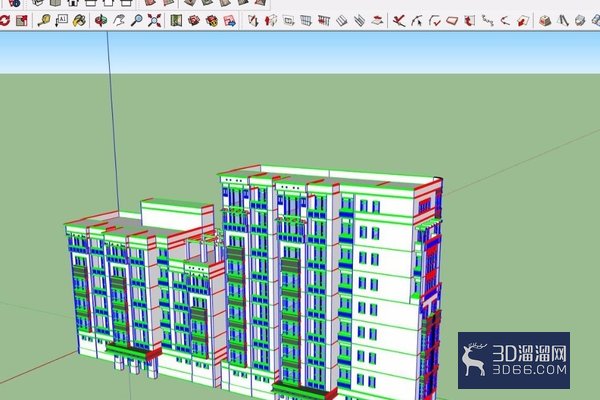Click the red checkmark on line tool icon
The width and height of the screenshot is (600, 400).
pos(399,20)
